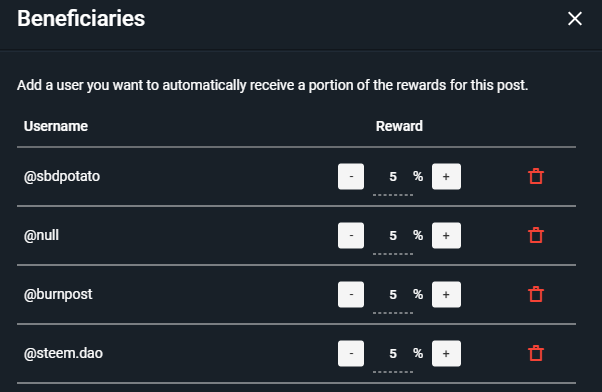Close the Beneficiaries dialog

tap(575, 18)
